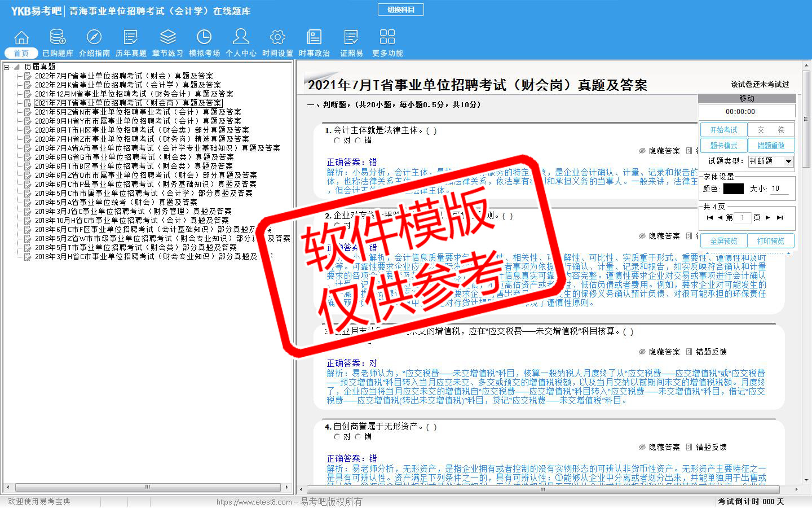Jump to last page arrow

coord(780,217)
